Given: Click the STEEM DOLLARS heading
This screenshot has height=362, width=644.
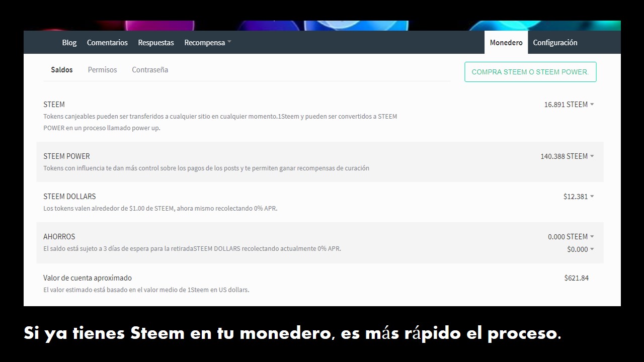Looking at the screenshot, I should (x=69, y=197).
